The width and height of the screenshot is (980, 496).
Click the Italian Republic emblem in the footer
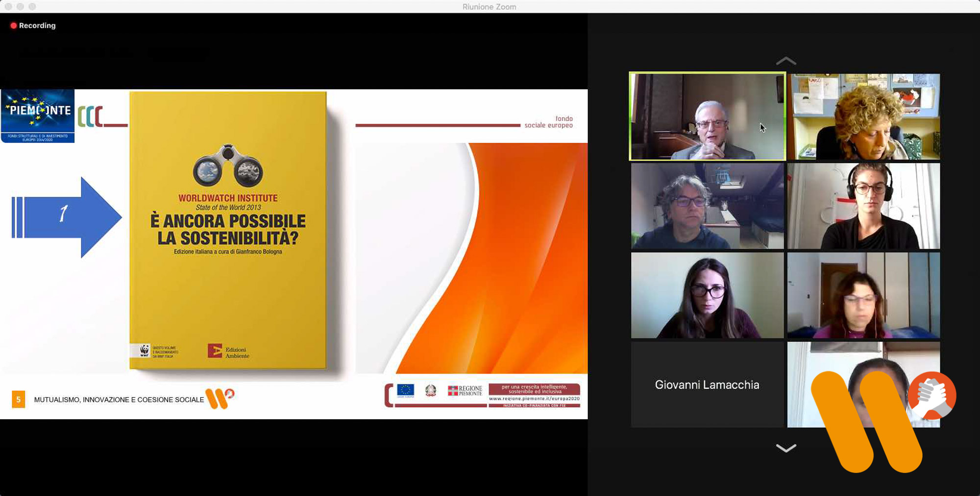431,390
